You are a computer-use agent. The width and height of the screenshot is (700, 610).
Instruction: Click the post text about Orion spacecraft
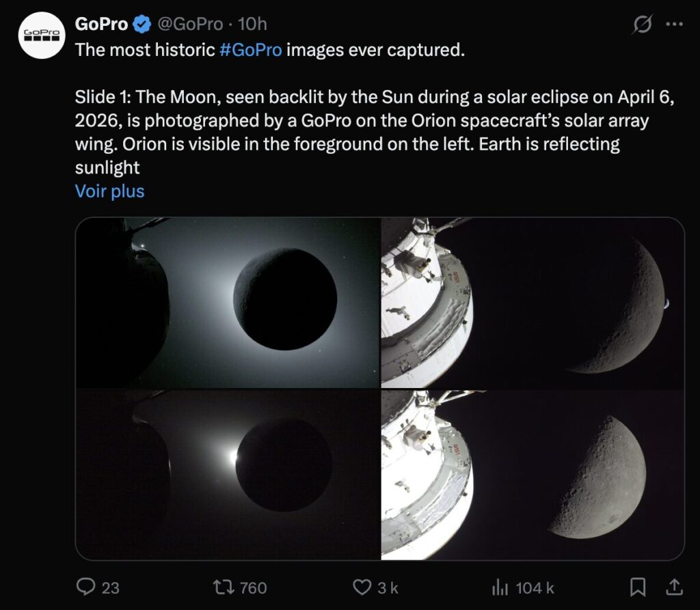tap(369, 133)
